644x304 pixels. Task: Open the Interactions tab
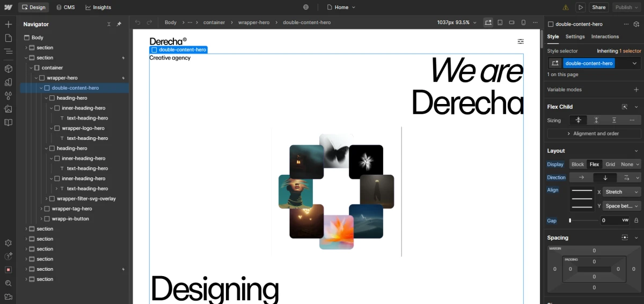(x=605, y=36)
